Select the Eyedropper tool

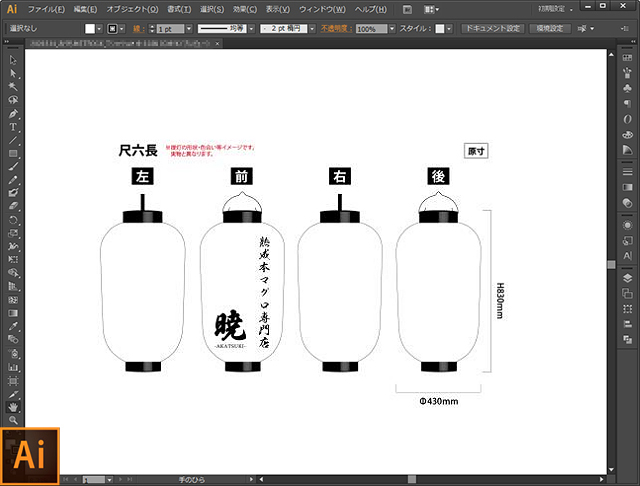pyautogui.click(x=13, y=326)
